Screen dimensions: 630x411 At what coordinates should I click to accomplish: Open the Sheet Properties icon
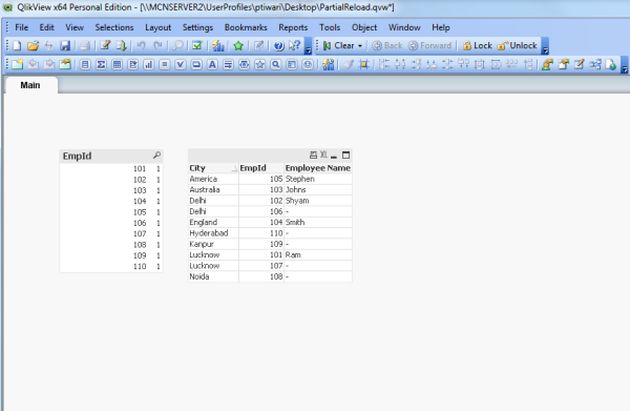click(x=65, y=64)
